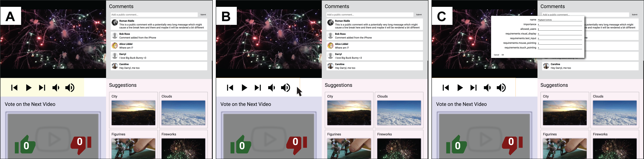This screenshot has height=159, width=644.
Task: Confirm the dialog with OK in panel C
Action: tap(503, 55)
